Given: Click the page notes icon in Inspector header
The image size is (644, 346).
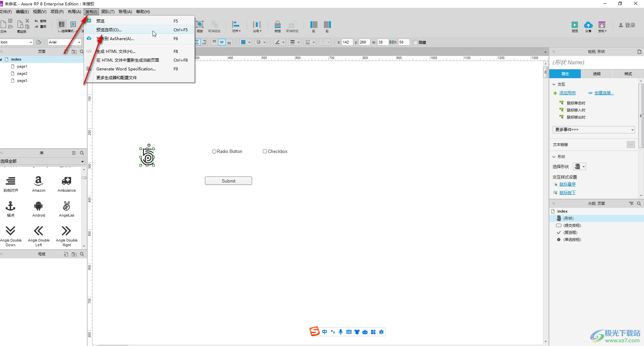Looking at the screenshot, I should tap(639, 52).
